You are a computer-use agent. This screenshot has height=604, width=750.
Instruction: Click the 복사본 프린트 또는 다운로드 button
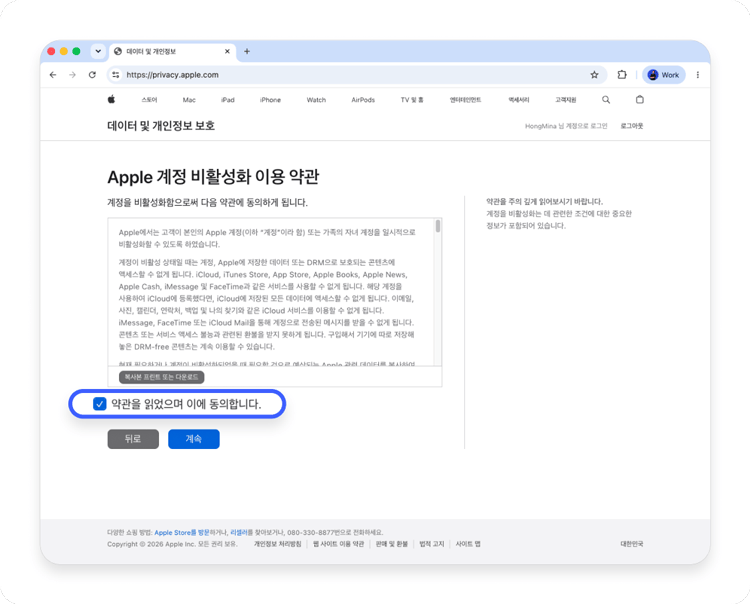click(162, 377)
